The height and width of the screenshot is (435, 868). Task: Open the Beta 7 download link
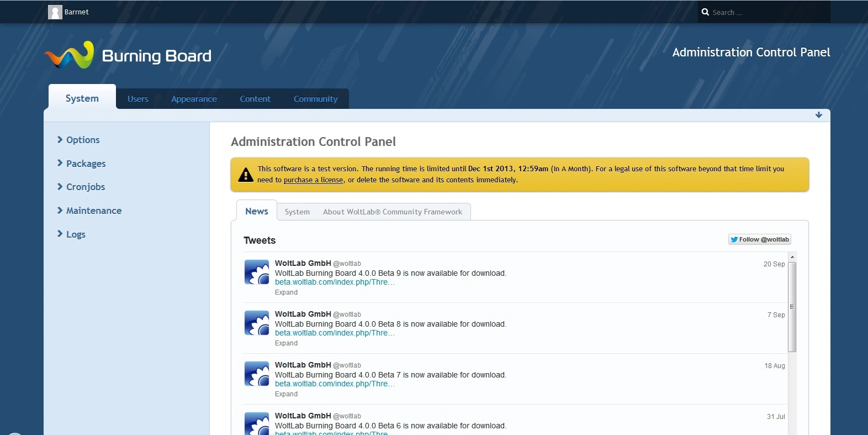335,384
